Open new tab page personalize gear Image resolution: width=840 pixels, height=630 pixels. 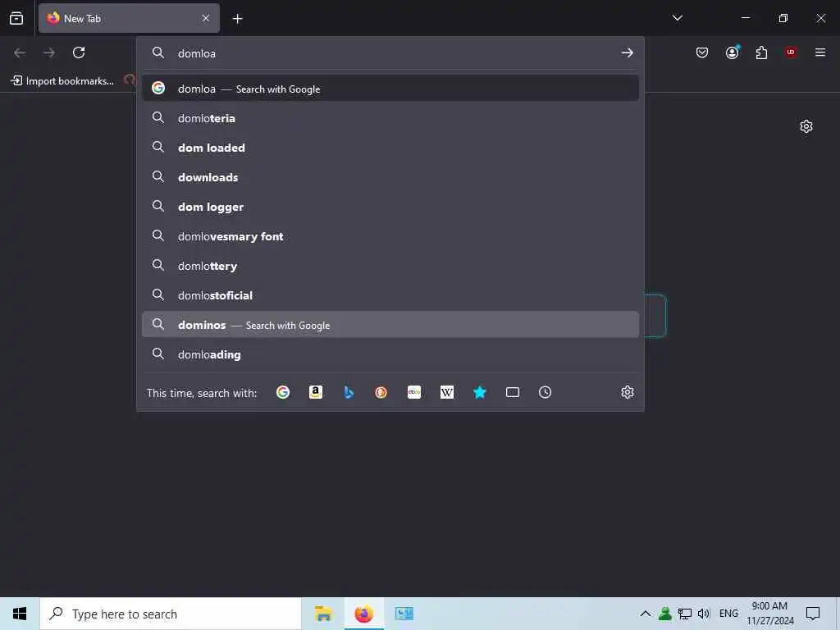point(806,126)
